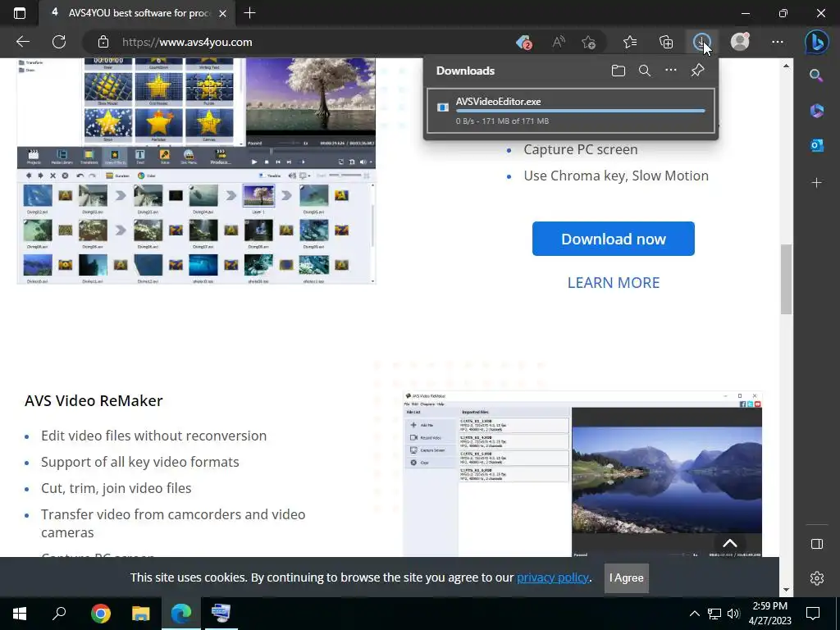Open the Favorites list
The image size is (840, 630).
coord(630,42)
